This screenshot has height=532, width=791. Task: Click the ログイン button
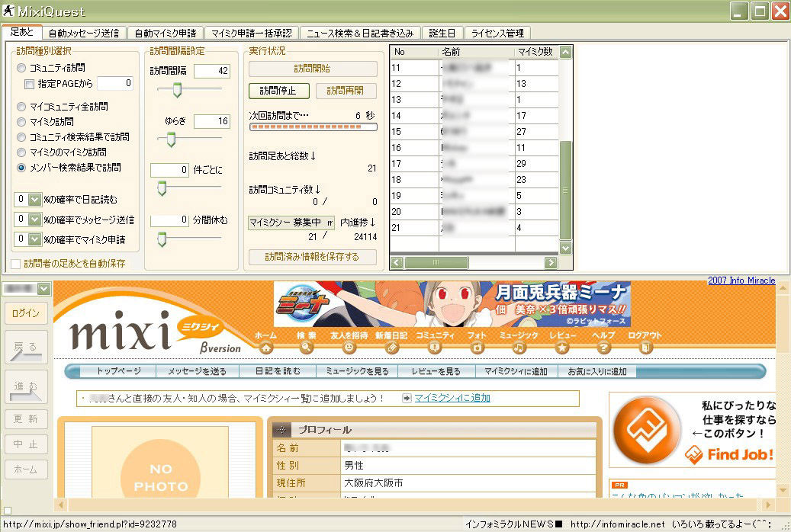coord(26,313)
